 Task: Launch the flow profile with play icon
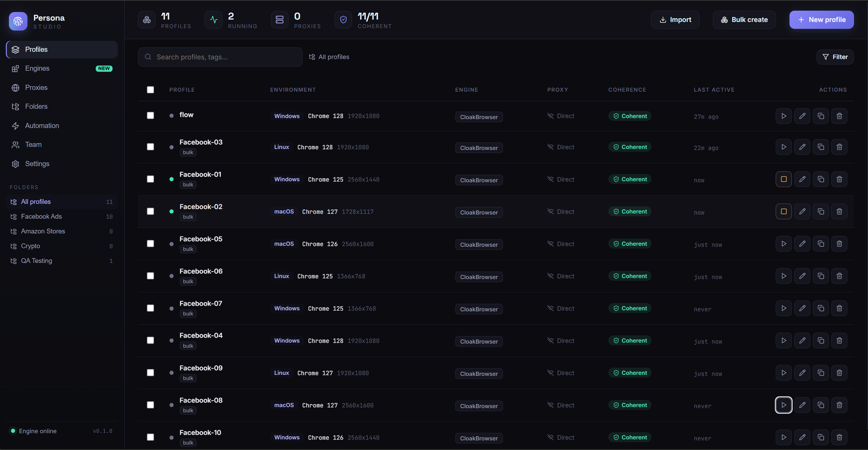783,116
